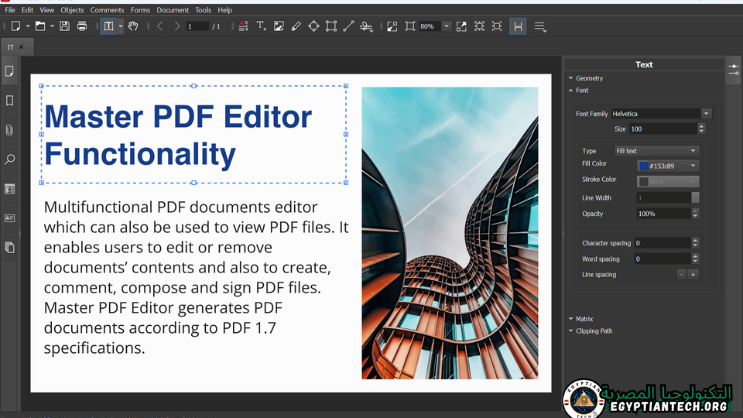743x418 pixels.
Task: Select the Pencil drawing tool
Action: click(296, 26)
